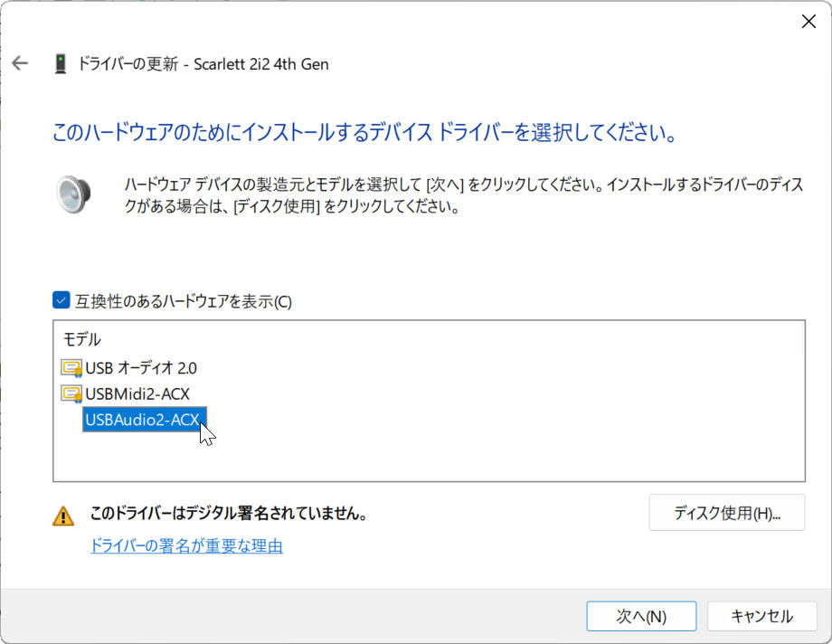This screenshot has width=832, height=644.
Task: Click the ディスク使用(H)... button
Action: click(727, 512)
